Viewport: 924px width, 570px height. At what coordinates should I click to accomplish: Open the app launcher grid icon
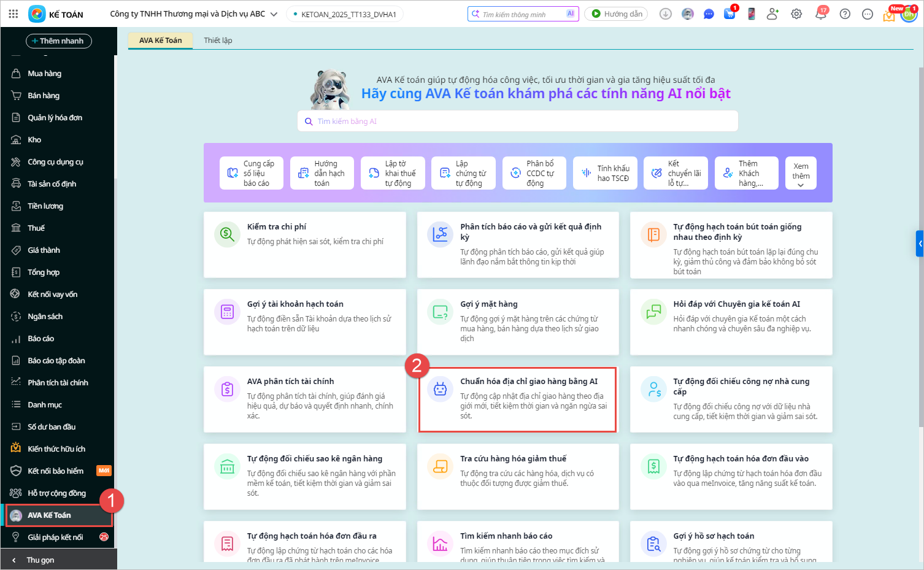point(13,13)
